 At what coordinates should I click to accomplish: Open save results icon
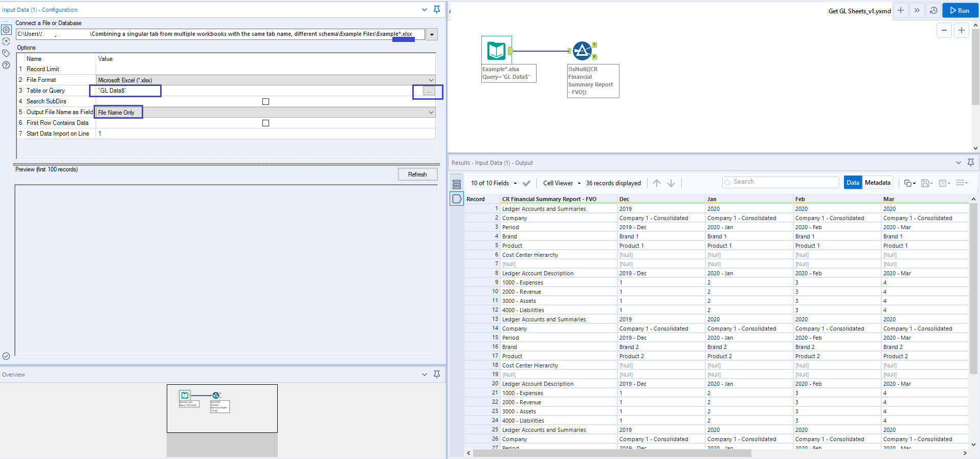(x=927, y=183)
